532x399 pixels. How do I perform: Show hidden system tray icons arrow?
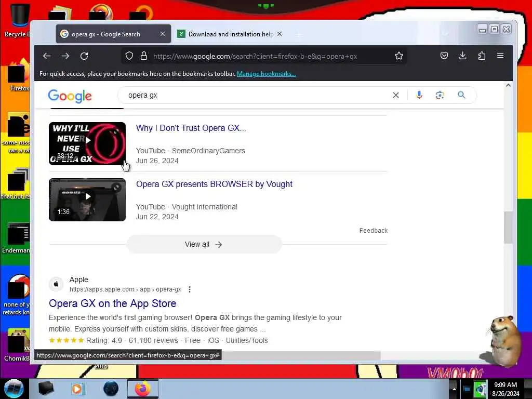click(454, 389)
